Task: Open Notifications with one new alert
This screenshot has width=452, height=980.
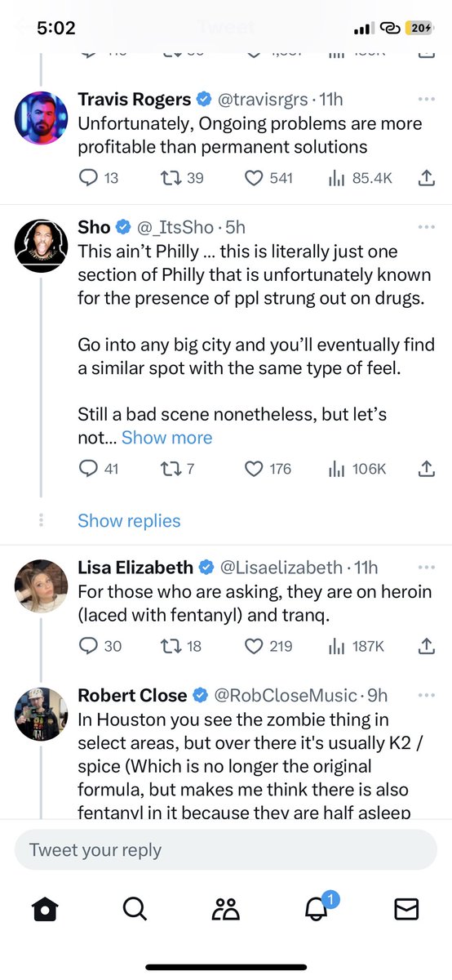Action: click(x=318, y=907)
